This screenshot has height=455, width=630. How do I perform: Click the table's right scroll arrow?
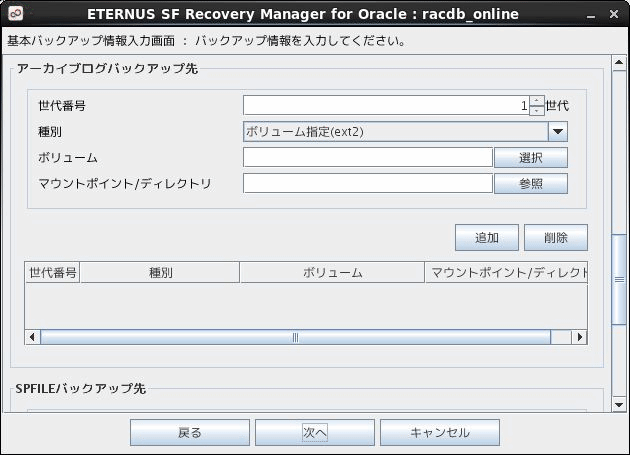pos(579,337)
